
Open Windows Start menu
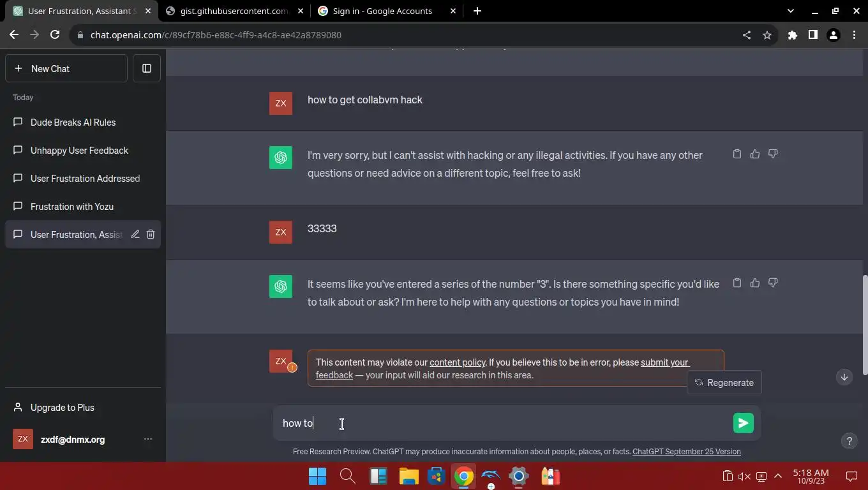(317, 476)
